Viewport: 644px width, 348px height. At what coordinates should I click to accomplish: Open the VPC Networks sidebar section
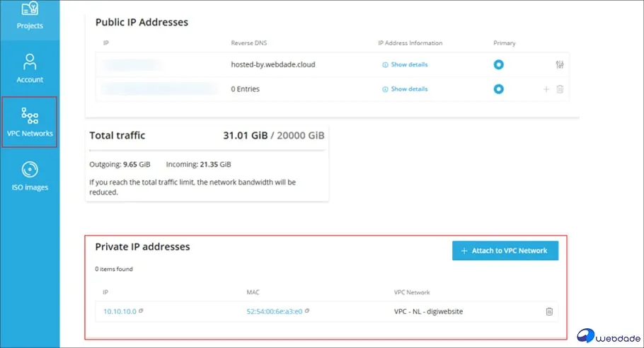pos(30,122)
